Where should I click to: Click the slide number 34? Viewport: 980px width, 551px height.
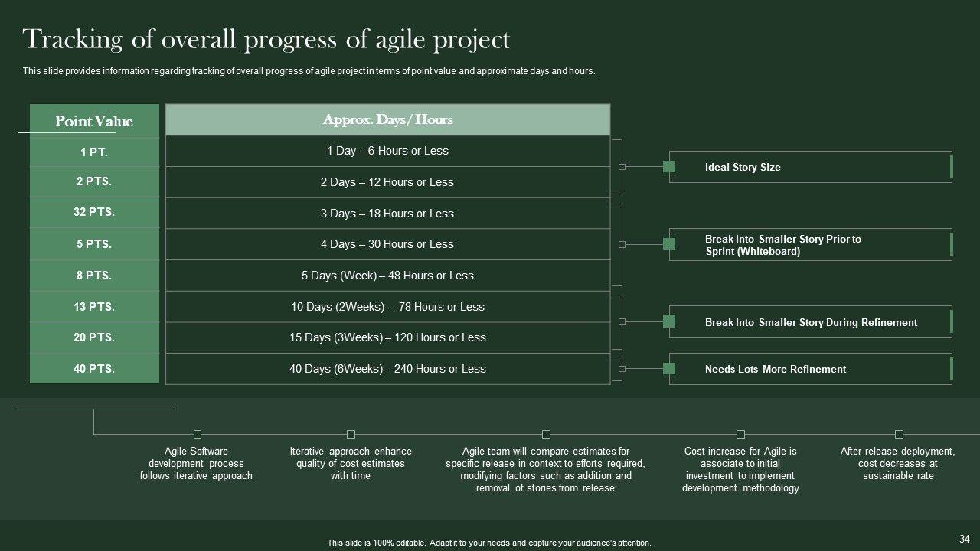[964, 539]
